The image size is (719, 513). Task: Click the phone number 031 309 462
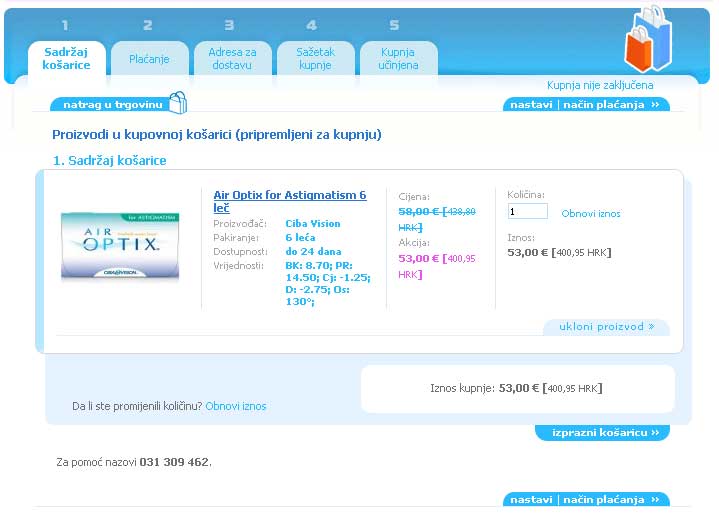(174, 462)
